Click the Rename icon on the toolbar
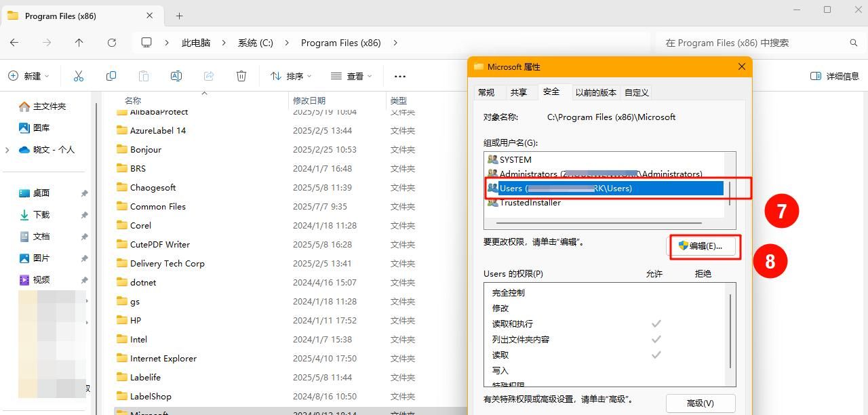868x415 pixels. coord(176,76)
